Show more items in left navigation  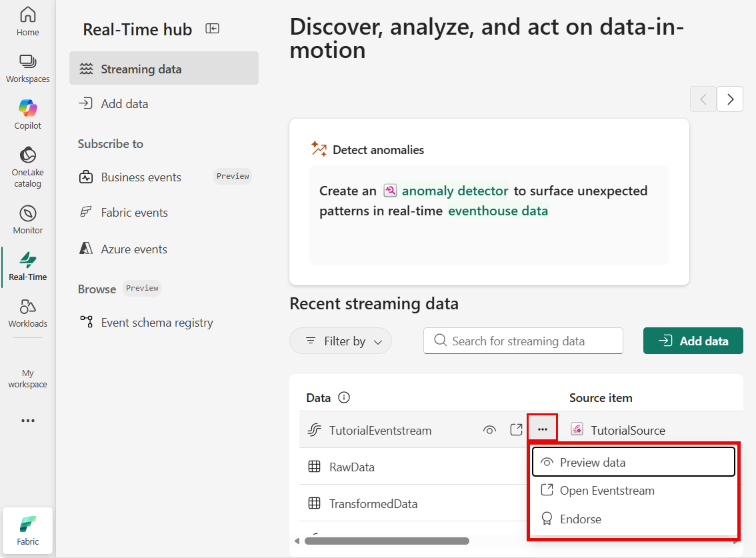click(27, 421)
